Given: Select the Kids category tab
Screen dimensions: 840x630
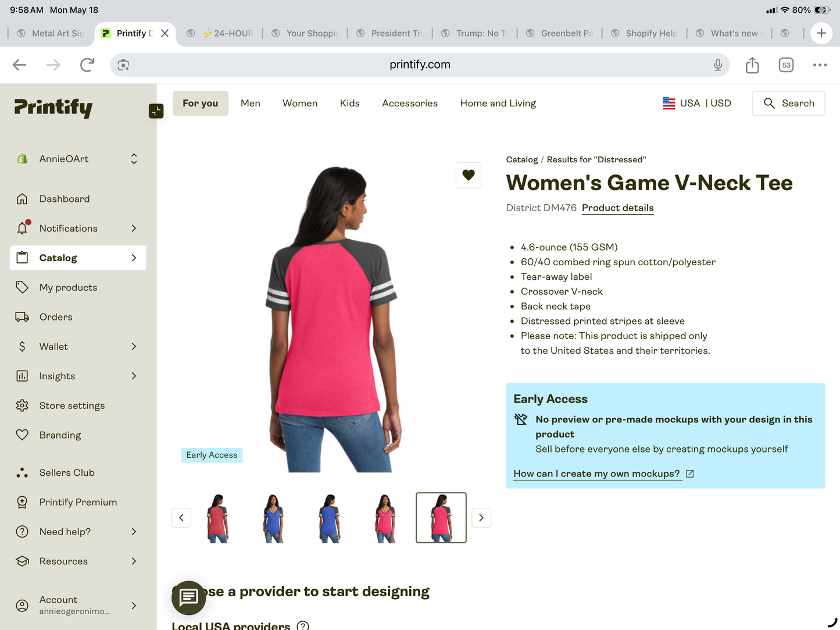Looking at the screenshot, I should (x=350, y=103).
